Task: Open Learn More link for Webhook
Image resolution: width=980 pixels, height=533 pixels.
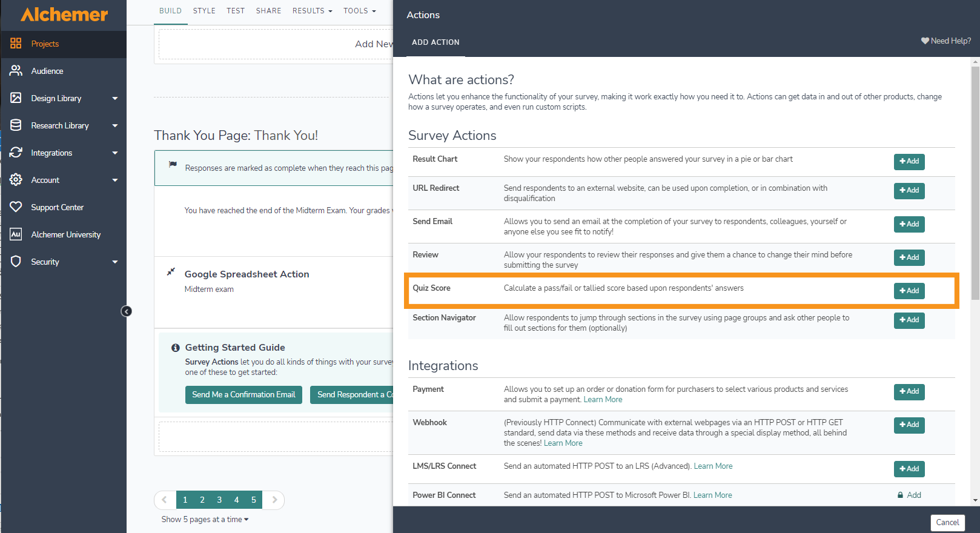Action: click(x=563, y=443)
